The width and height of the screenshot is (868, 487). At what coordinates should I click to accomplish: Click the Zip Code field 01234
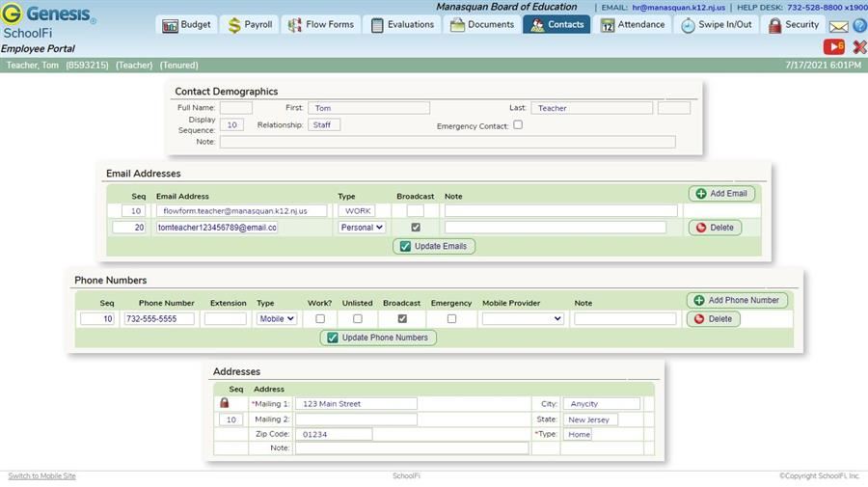pyautogui.click(x=334, y=434)
